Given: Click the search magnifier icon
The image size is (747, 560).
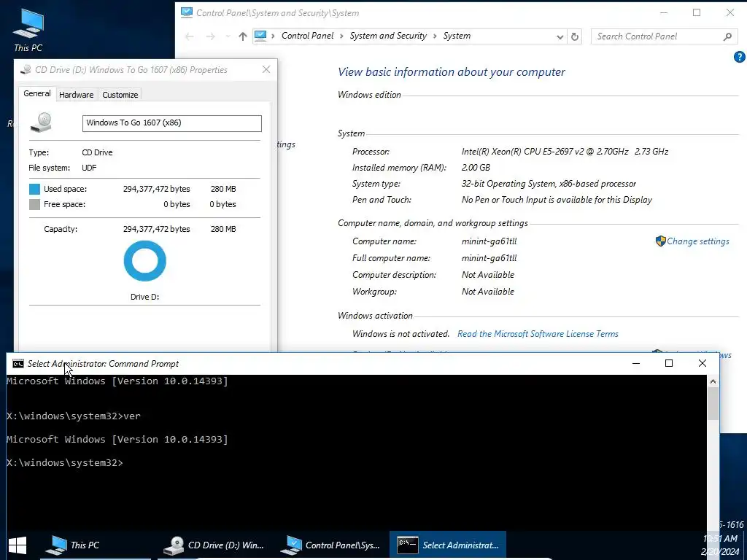Looking at the screenshot, I should pyautogui.click(x=727, y=36).
